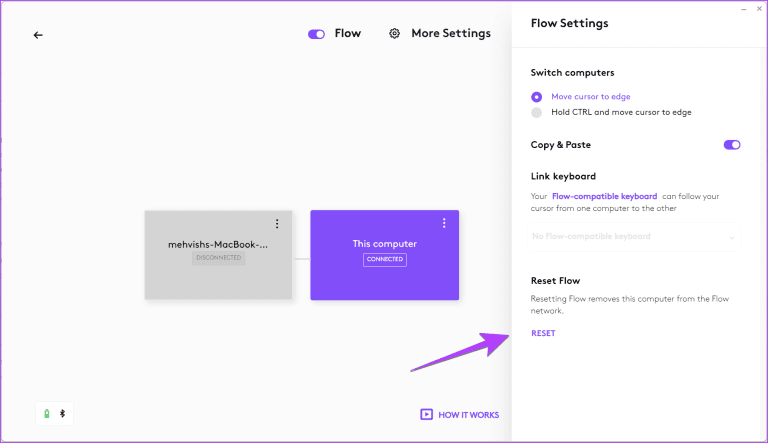This screenshot has width=768, height=443.
Task: Open the Flow-compatible keyboard link
Action: [604, 196]
